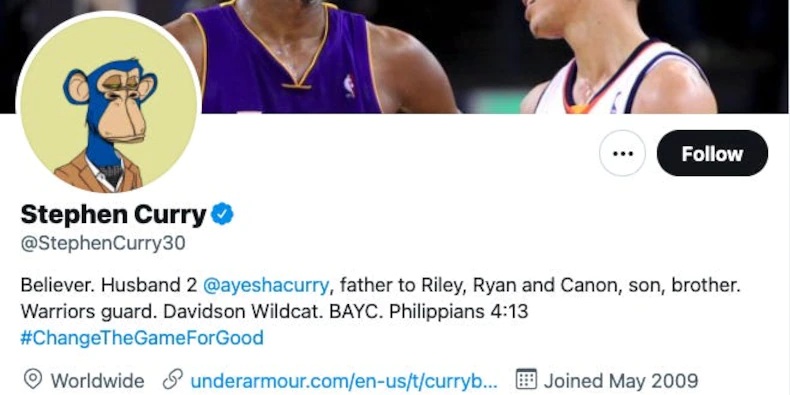This screenshot has width=790, height=395.
Task: Click the calendar icon beside Joined date
Action: coord(526,379)
